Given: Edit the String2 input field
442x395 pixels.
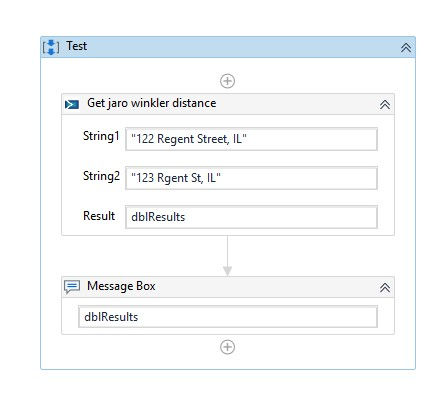Looking at the screenshot, I should (251, 178).
